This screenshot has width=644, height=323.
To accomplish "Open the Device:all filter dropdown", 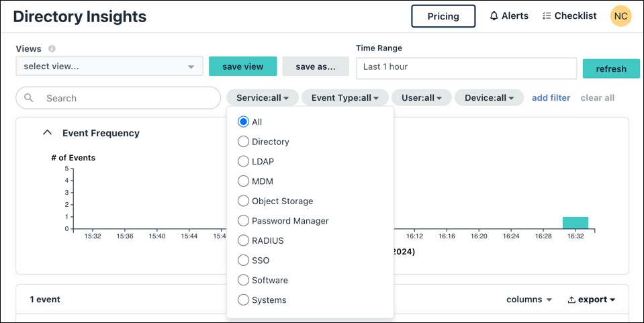I will (489, 98).
